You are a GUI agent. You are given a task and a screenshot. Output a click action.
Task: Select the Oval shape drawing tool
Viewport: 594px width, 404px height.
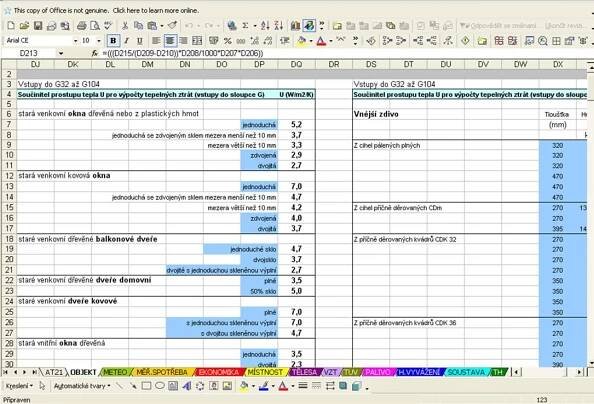point(159,386)
